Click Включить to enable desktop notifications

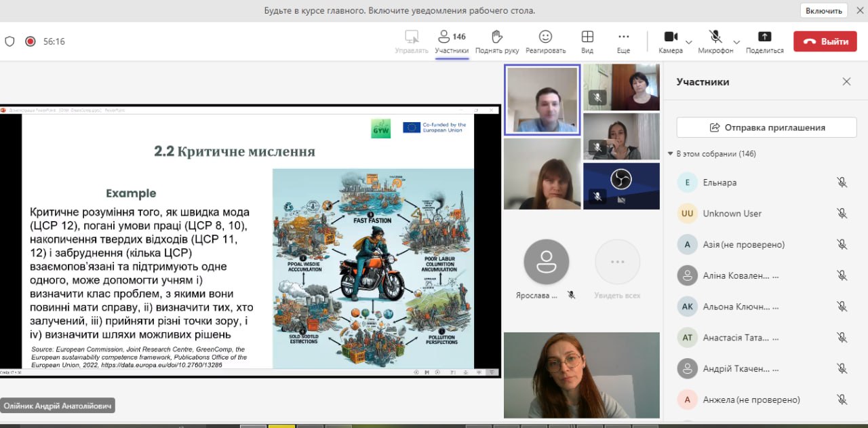pyautogui.click(x=825, y=11)
